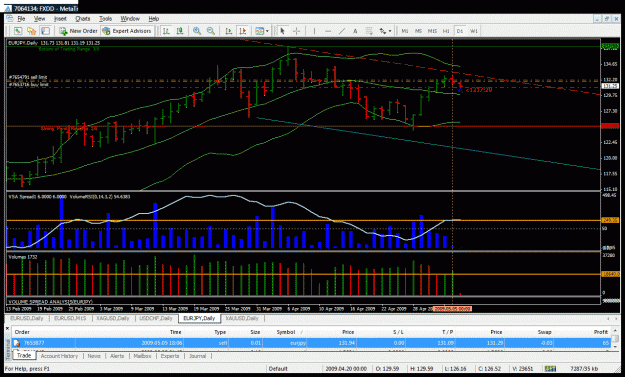Screen dimensions: 625x377
Task: Click the terminal orders list scrollbar
Action: click(615, 339)
